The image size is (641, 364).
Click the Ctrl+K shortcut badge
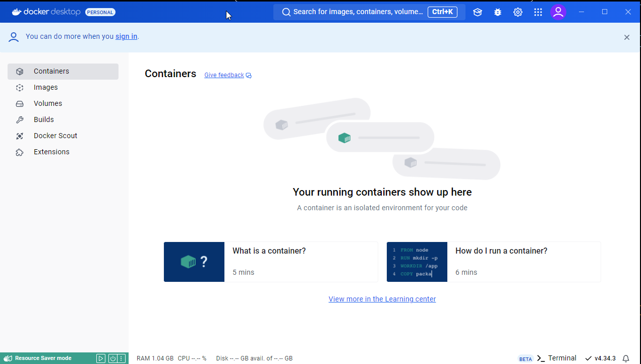click(442, 12)
